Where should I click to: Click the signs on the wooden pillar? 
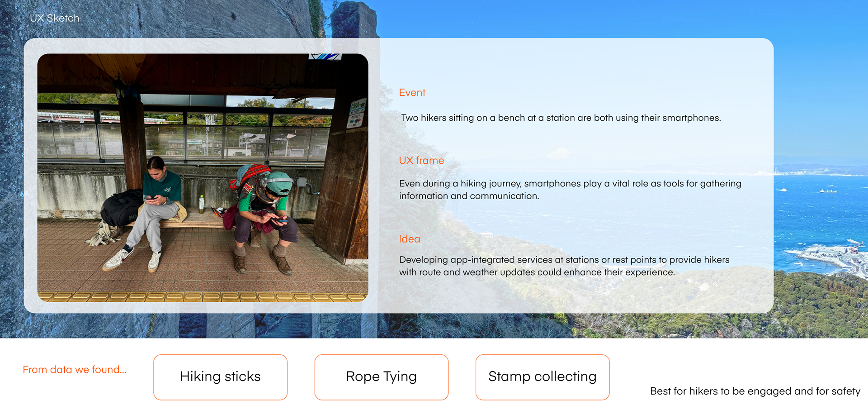(x=357, y=113)
